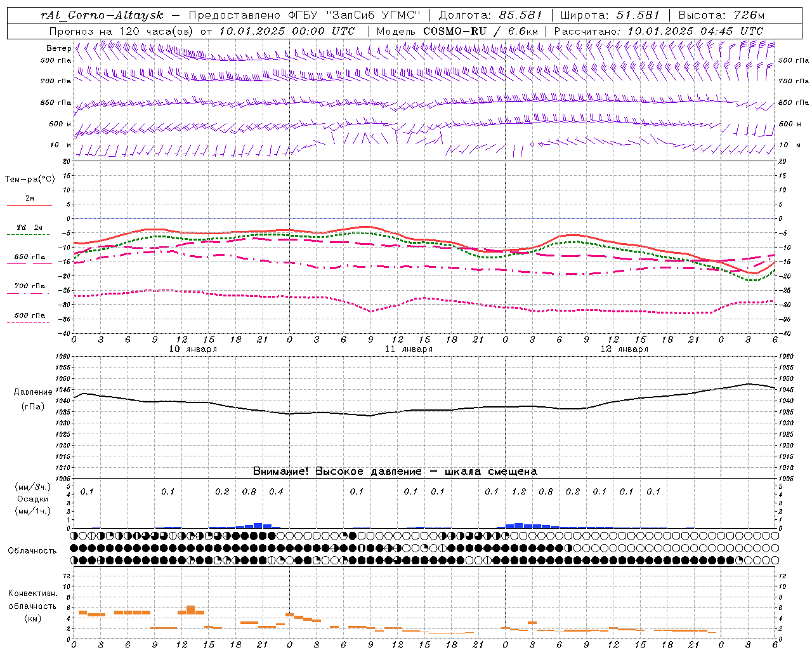
Task: Click the 500 м wind level label on left
Action: [60, 124]
